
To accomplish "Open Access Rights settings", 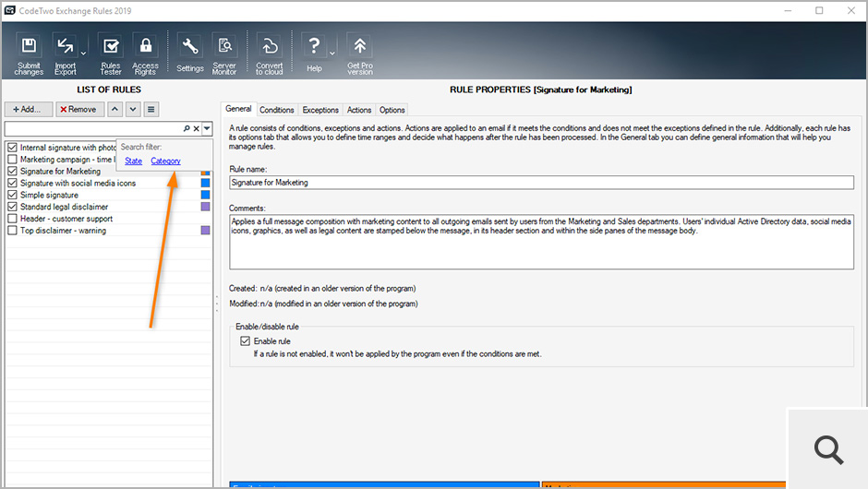I will (x=146, y=54).
